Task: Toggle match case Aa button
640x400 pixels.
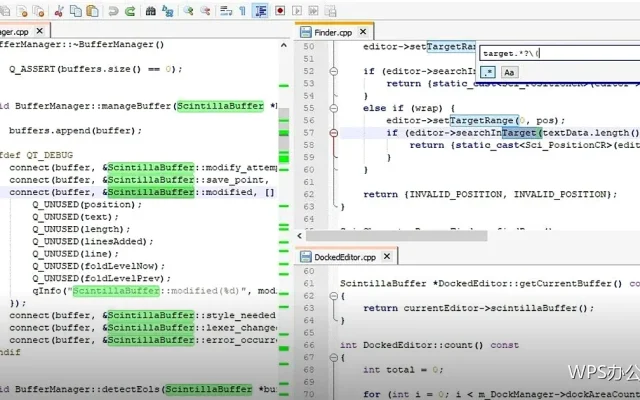Action: tap(509, 73)
